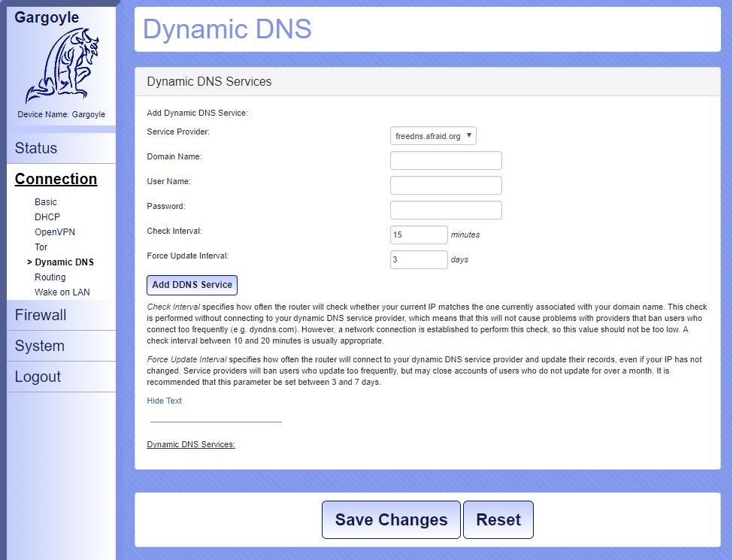Open the Service Provider dropdown
The height and width of the screenshot is (560, 733).
coord(433,136)
